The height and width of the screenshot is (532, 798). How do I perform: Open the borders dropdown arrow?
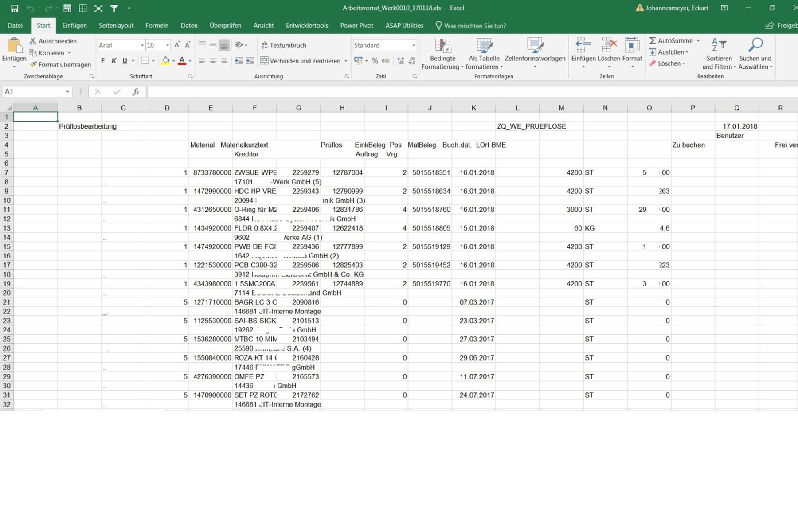pos(153,61)
